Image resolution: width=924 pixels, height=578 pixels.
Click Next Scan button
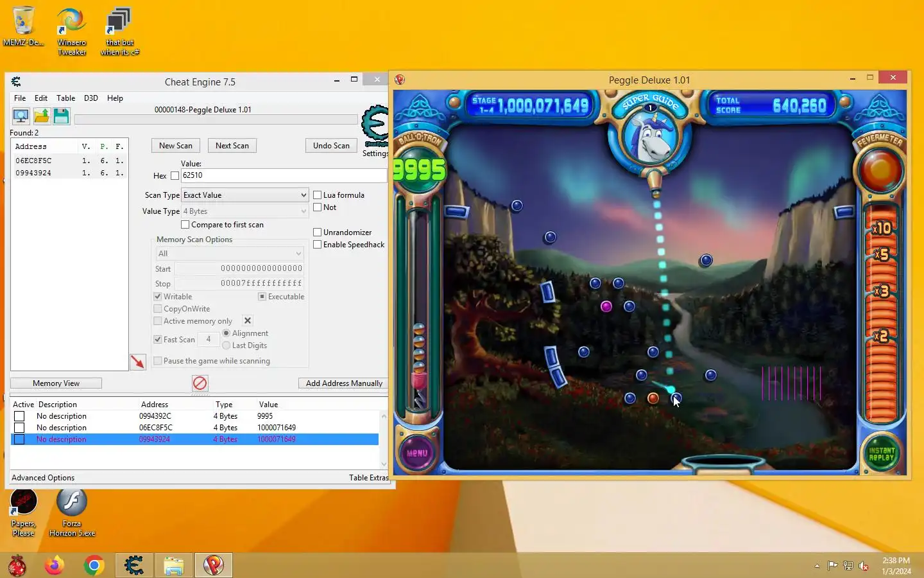point(232,146)
